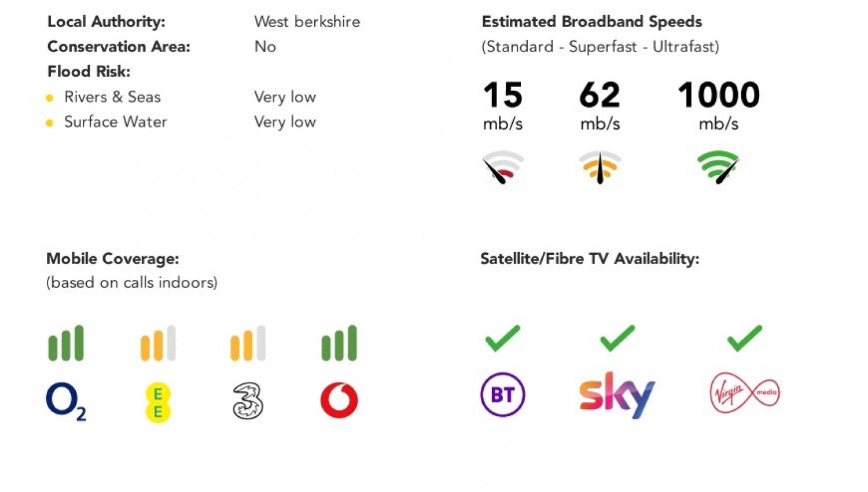Click the red Vodafone logo
Image resolution: width=868 pixels, height=492 pixels.
[339, 400]
